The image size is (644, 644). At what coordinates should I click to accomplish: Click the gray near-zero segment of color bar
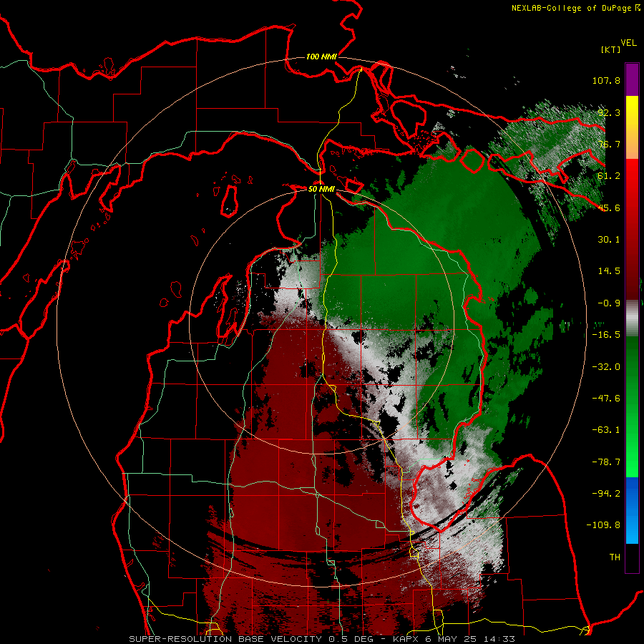pyautogui.click(x=632, y=318)
